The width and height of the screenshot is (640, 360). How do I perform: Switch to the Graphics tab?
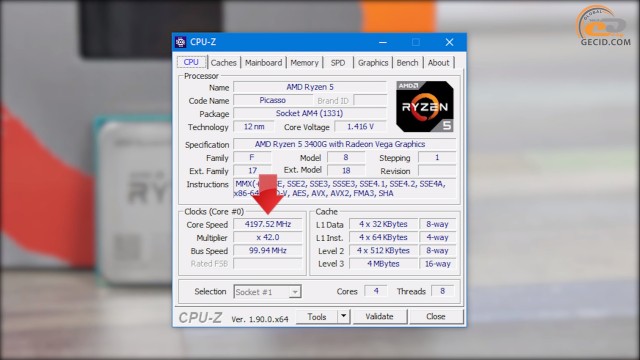tap(373, 63)
